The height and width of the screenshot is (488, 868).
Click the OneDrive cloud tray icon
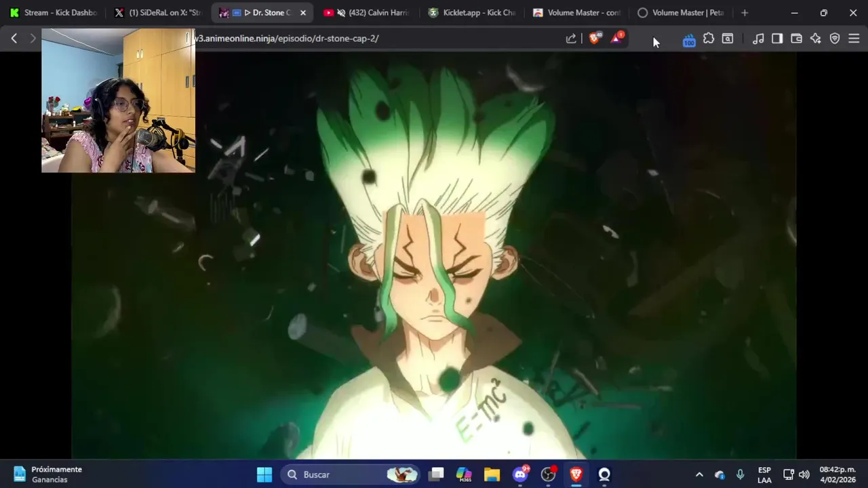[719, 474]
